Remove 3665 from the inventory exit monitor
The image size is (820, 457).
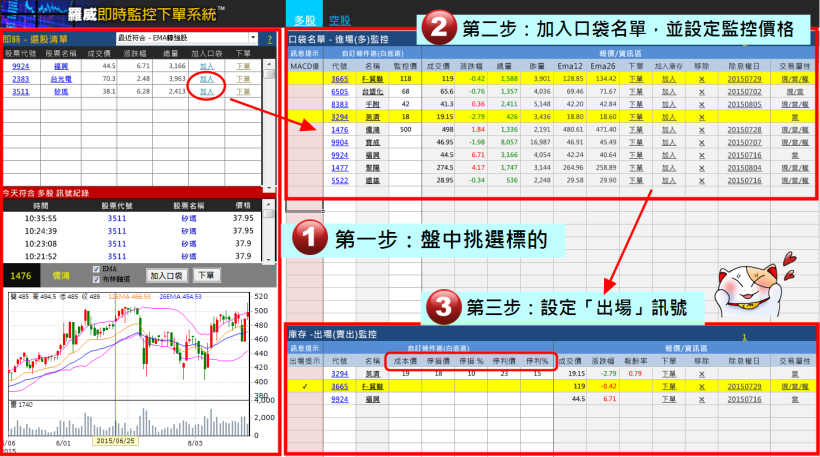[x=701, y=386]
